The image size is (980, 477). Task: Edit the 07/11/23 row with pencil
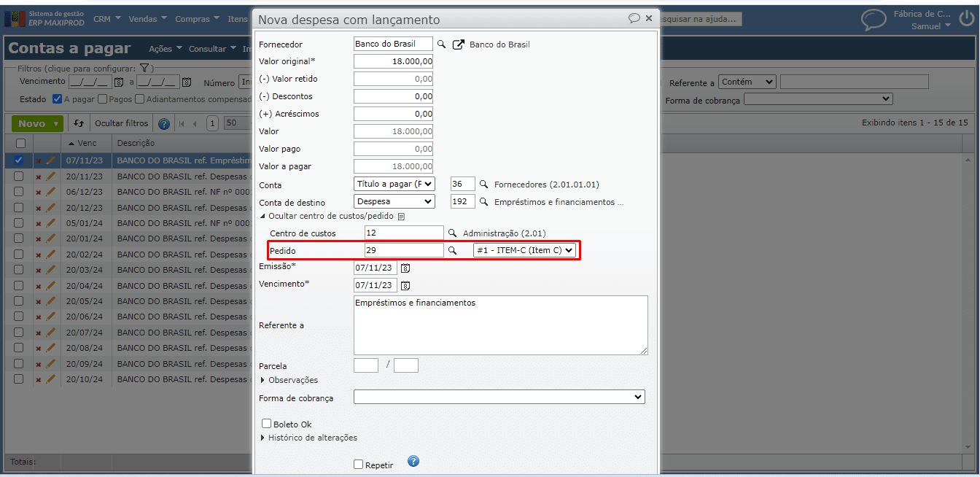pyautogui.click(x=51, y=160)
